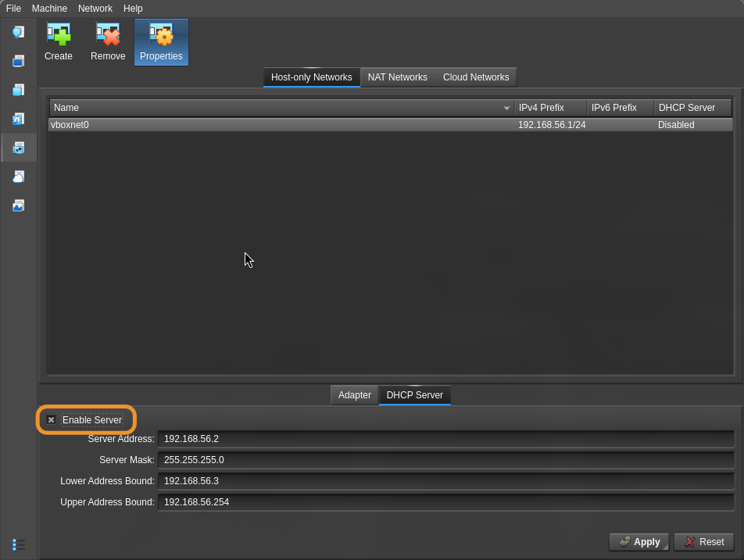
Task: Click the Name column header
Action: point(282,108)
